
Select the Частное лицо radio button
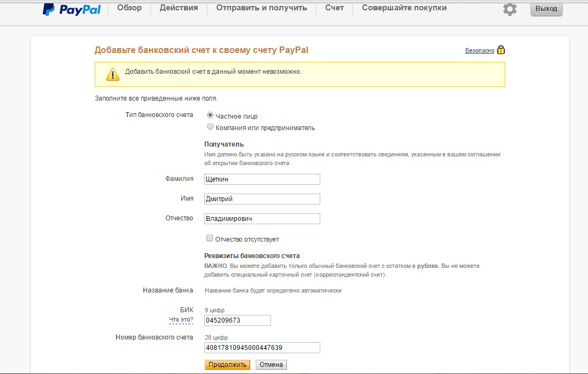click(210, 115)
